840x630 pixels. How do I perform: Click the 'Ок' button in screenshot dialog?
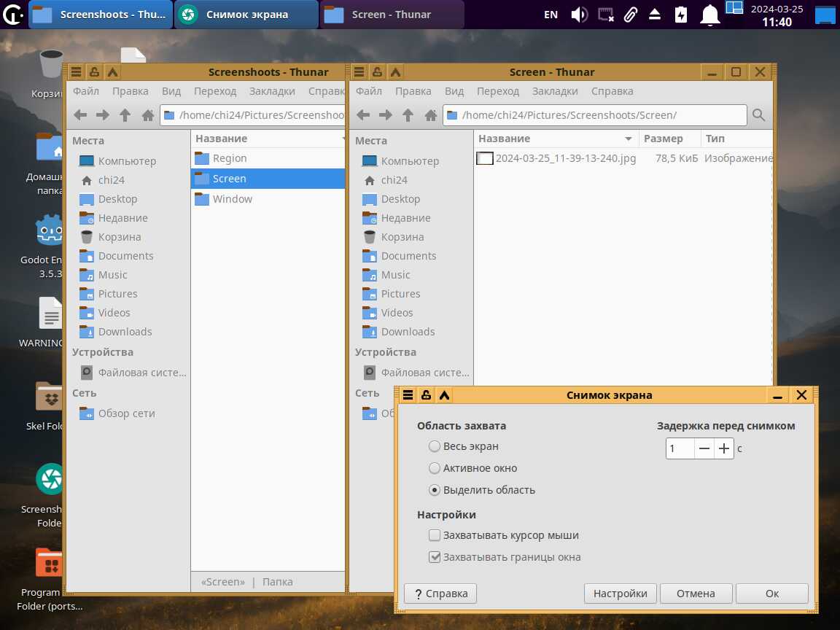(x=771, y=594)
